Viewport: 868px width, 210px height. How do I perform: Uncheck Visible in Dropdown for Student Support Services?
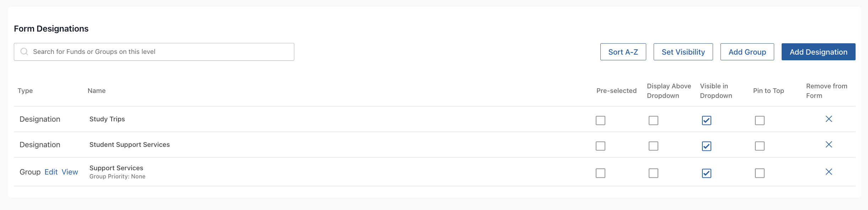706,146
